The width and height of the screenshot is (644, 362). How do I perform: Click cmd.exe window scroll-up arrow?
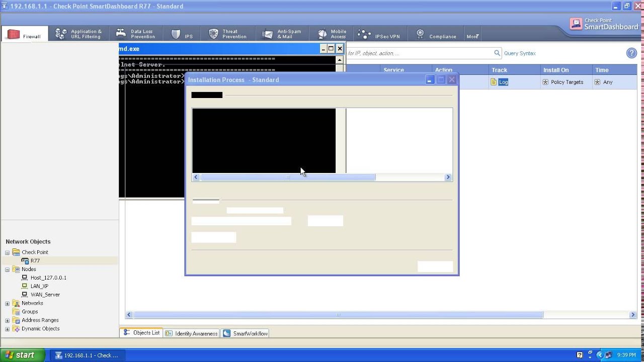340,59
